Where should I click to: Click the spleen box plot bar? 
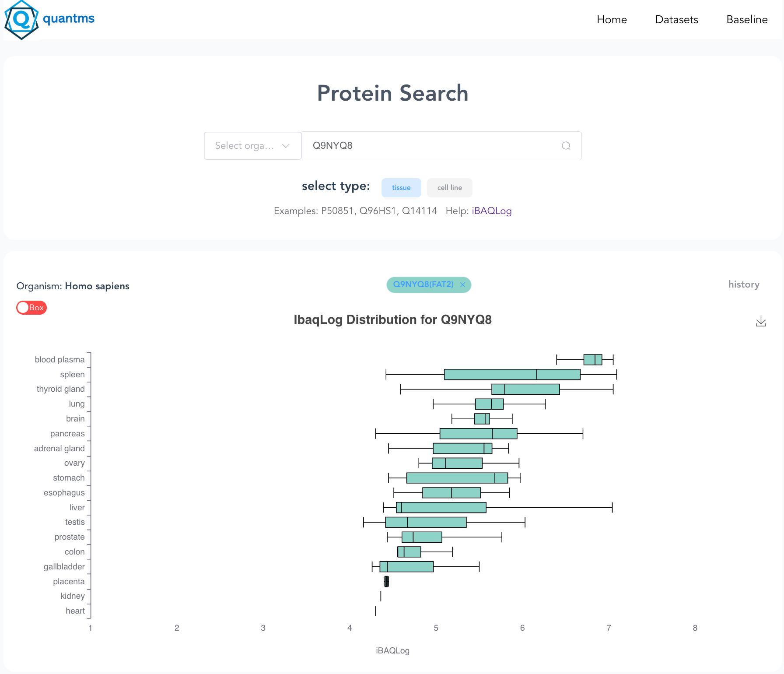[512, 375]
